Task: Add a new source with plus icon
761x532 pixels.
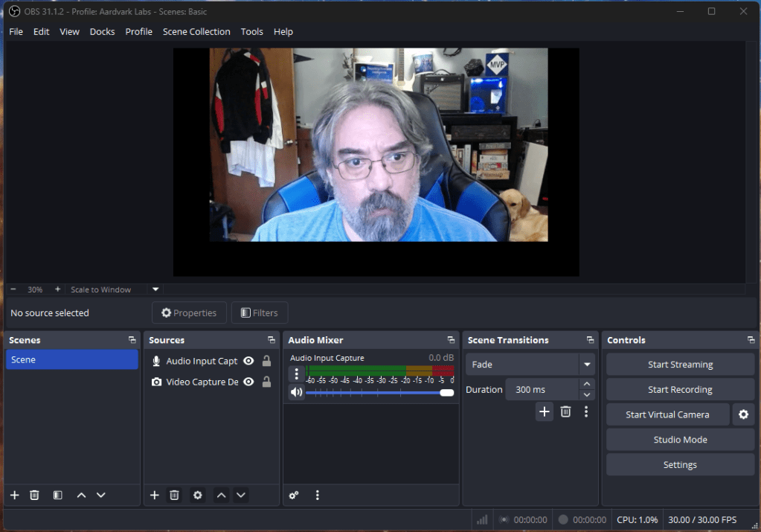Action: (155, 495)
